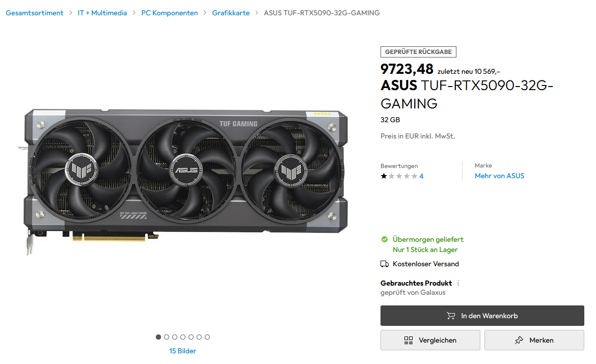This screenshot has width=596, height=364.
Task: Open Mehr von ASUS brand link
Action: (x=499, y=176)
